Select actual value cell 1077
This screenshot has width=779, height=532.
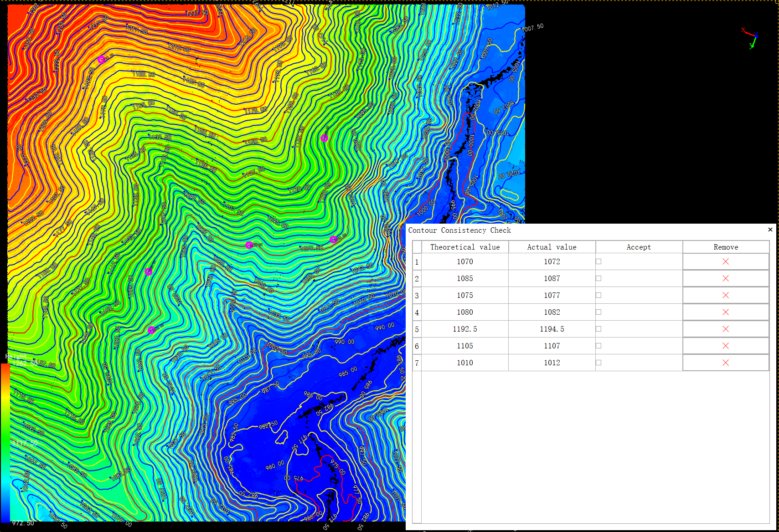pos(552,295)
